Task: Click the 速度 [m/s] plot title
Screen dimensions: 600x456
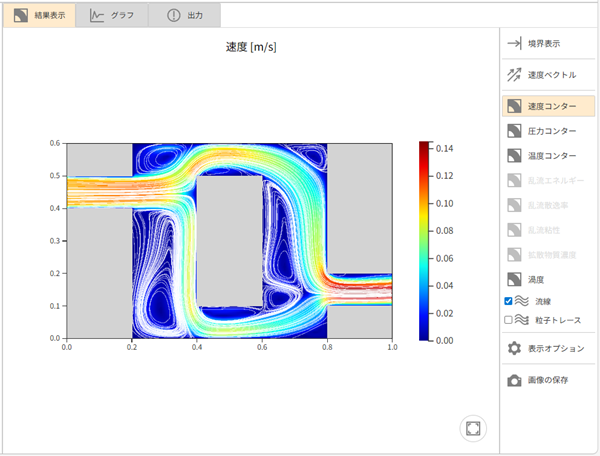Action: pos(251,47)
